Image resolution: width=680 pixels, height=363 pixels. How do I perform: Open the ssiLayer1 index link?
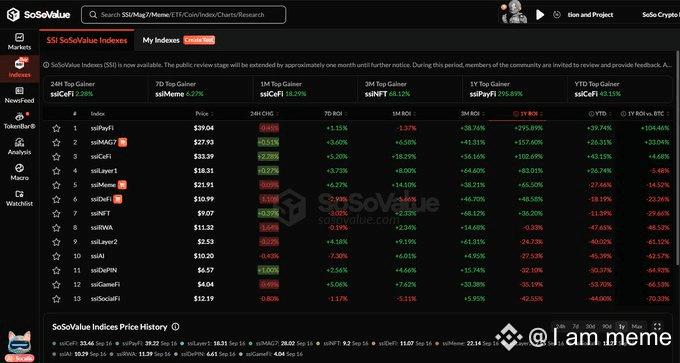tap(104, 171)
